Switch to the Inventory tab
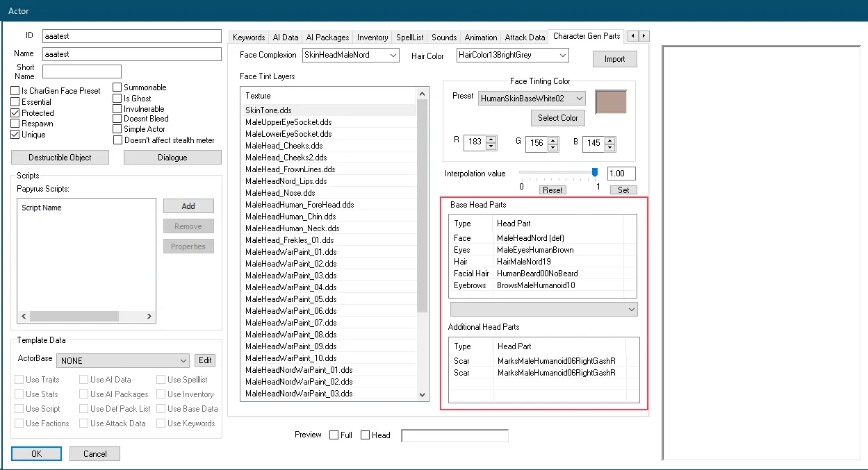 click(x=372, y=37)
